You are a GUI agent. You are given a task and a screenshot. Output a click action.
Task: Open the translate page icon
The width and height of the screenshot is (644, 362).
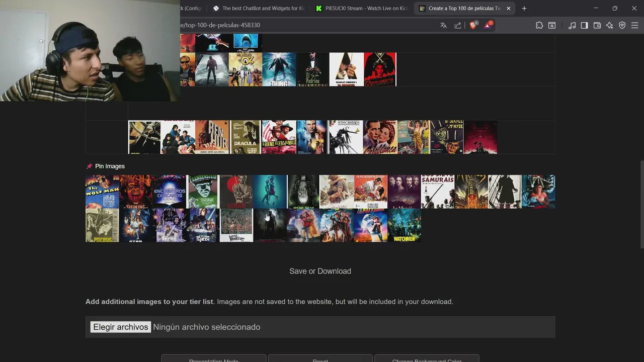443,25
